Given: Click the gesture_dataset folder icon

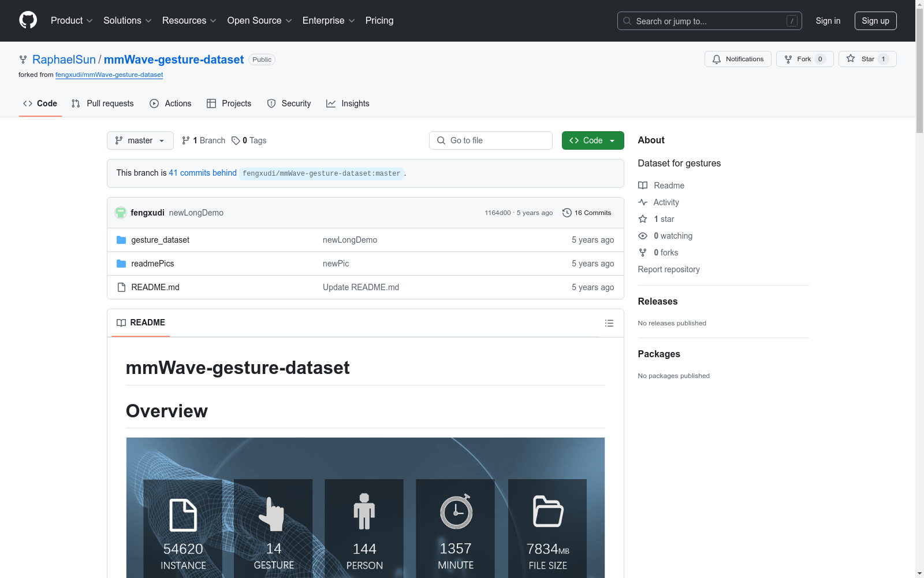Looking at the screenshot, I should pos(121,240).
